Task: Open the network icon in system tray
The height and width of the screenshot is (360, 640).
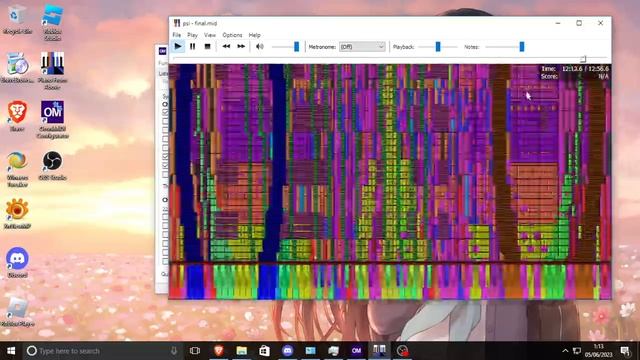Action: pyautogui.click(x=577, y=351)
